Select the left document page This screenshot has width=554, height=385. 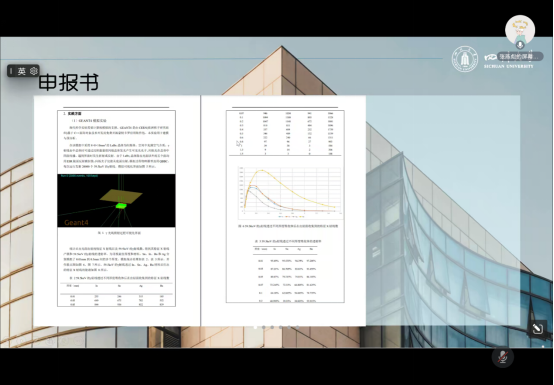click(x=117, y=211)
